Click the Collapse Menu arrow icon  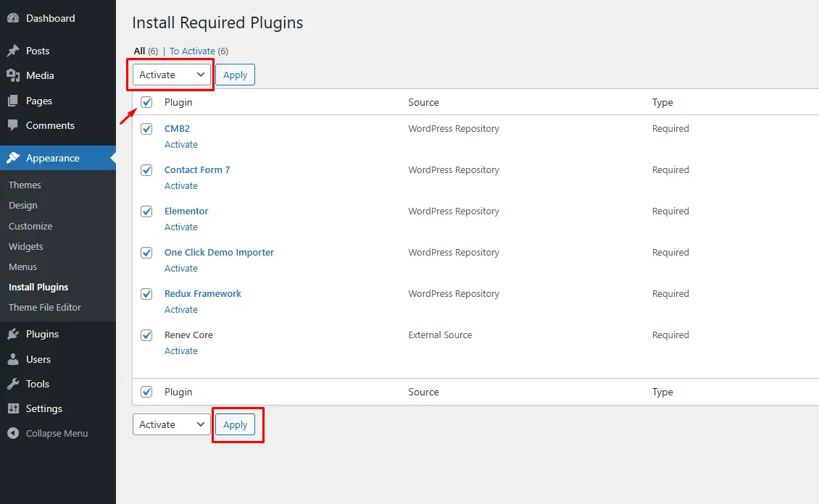click(x=13, y=434)
